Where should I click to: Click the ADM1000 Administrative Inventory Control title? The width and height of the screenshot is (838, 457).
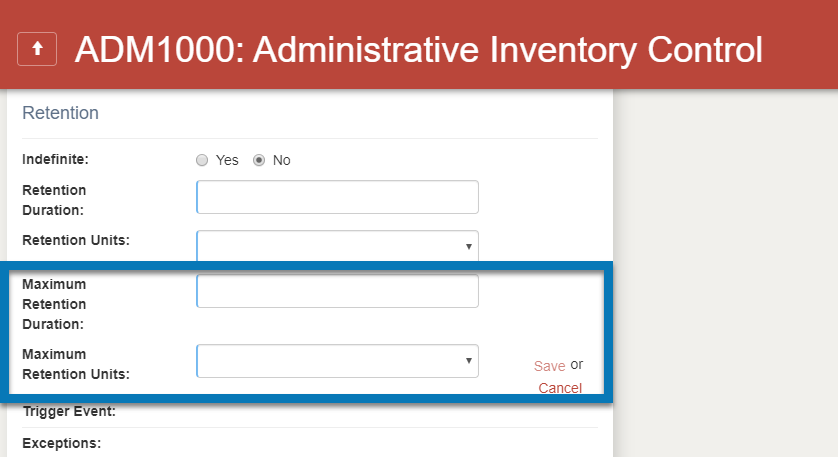click(418, 48)
